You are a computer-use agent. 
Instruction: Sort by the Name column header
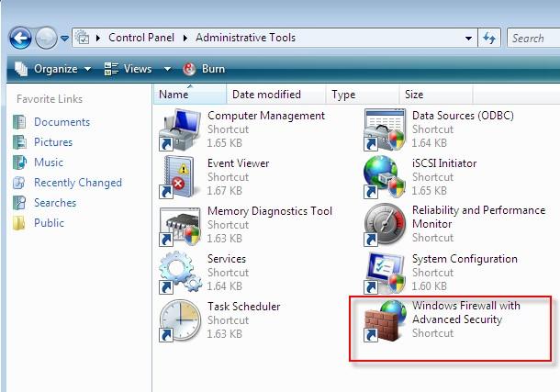(174, 95)
